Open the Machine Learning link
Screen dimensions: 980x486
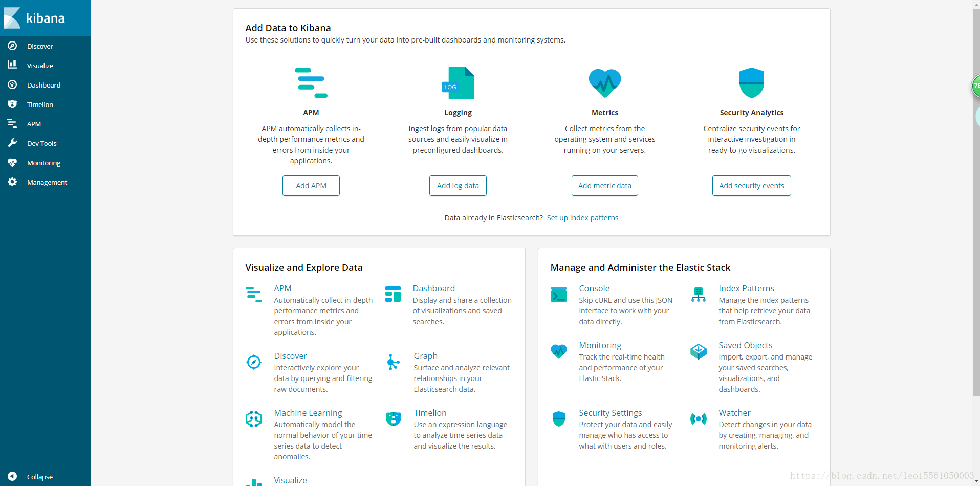[308, 413]
